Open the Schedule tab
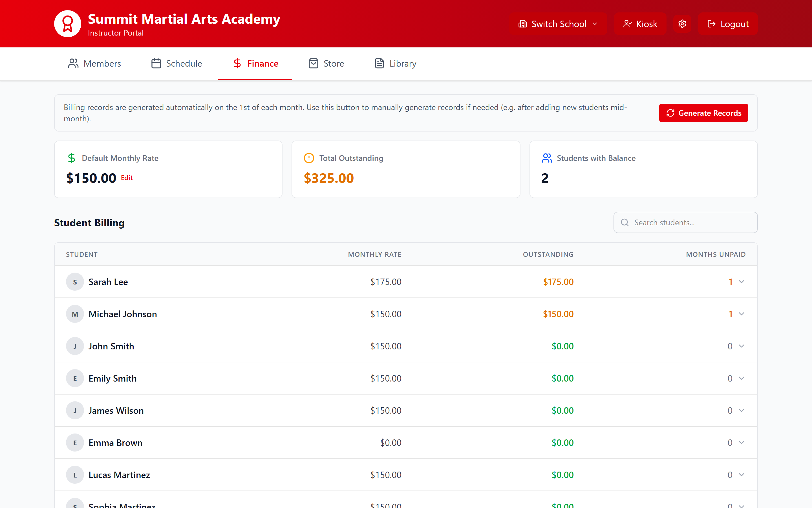This screenshot has height=508, width=812. click(176, 63)
